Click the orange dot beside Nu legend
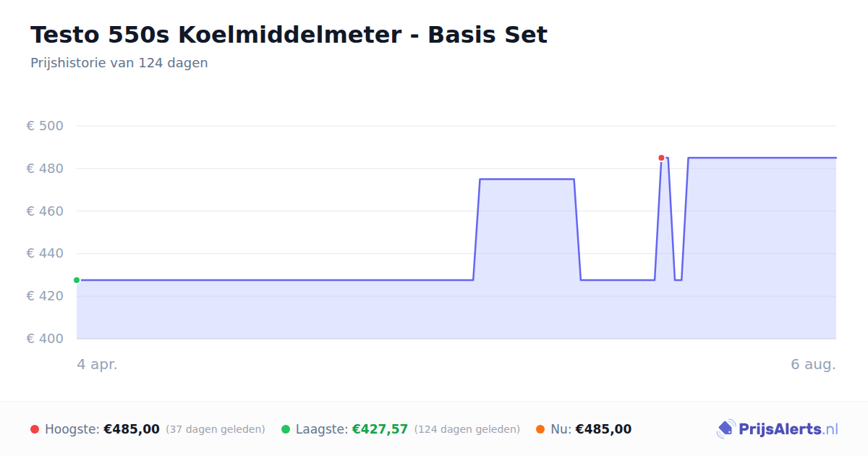Viewport: 868px width, 456px height. (540, 429)
